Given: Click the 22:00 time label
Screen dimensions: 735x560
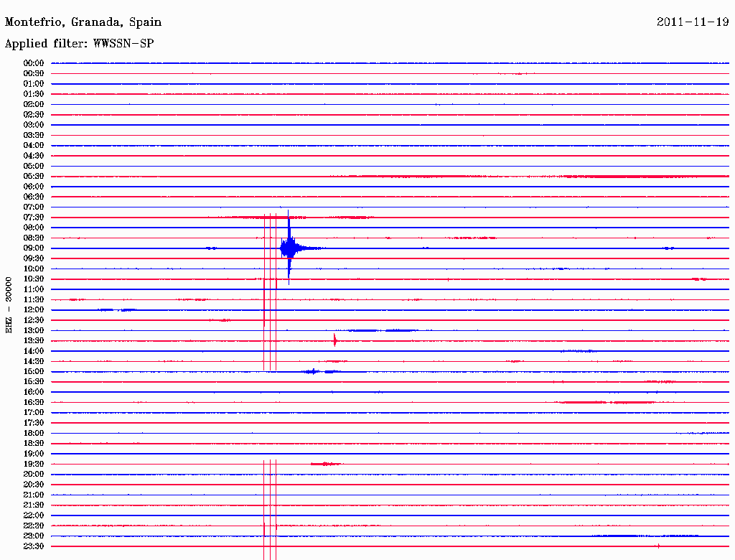Looking at the screenshot, I should [34, 515].
